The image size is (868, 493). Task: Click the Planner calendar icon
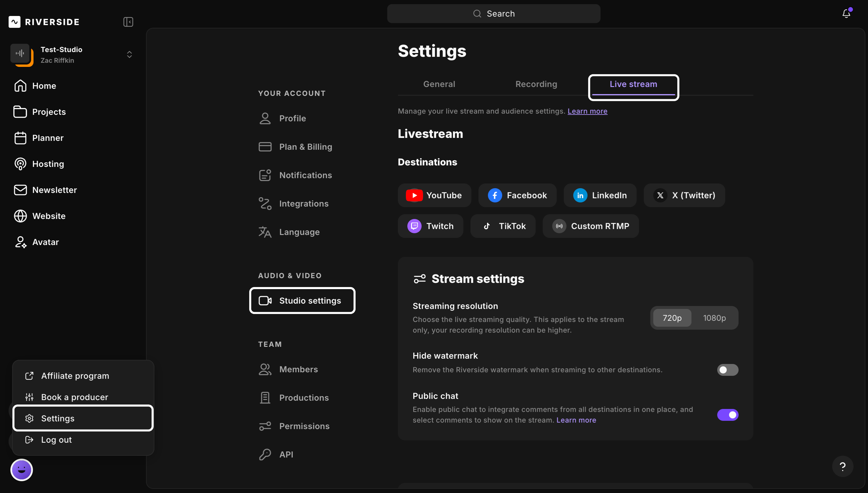coord(20,138)
